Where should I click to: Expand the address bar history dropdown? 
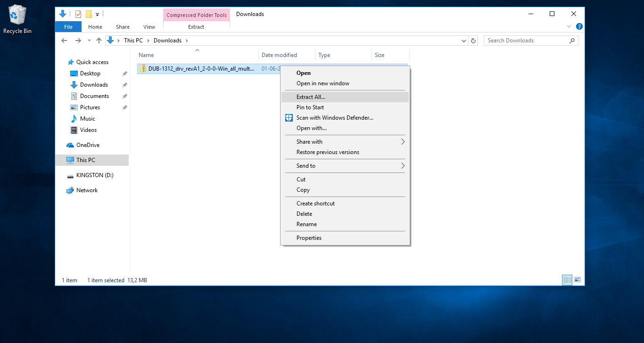click(464, 41)
